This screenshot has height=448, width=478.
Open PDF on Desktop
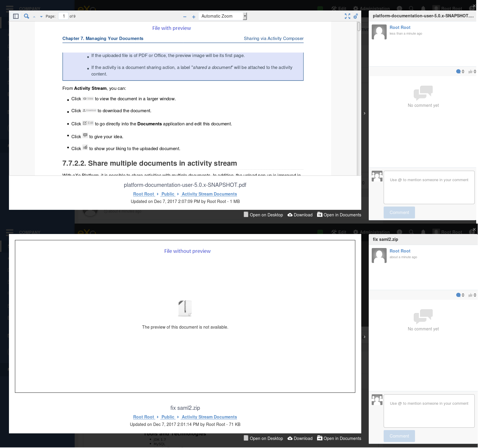[263, 215]
